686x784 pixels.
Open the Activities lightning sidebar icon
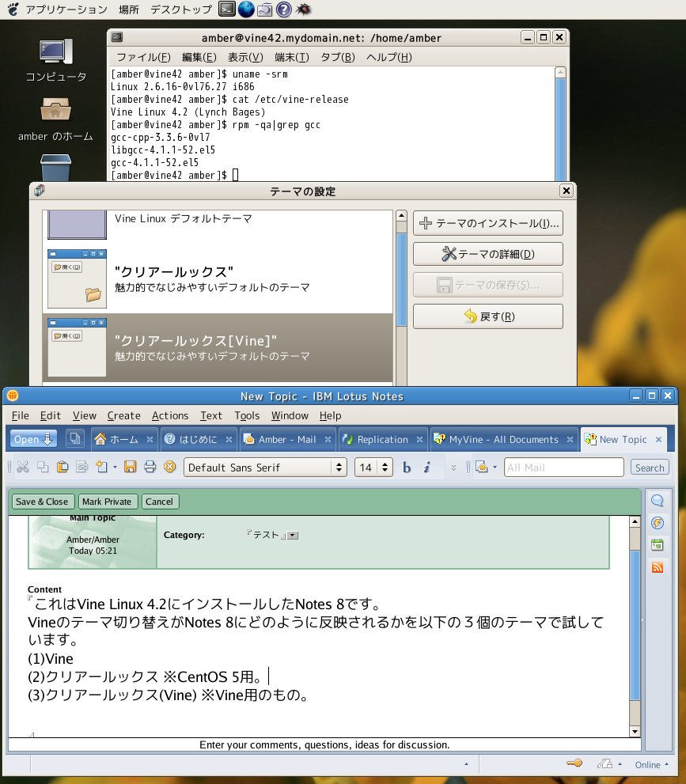[x=658, y=523]
